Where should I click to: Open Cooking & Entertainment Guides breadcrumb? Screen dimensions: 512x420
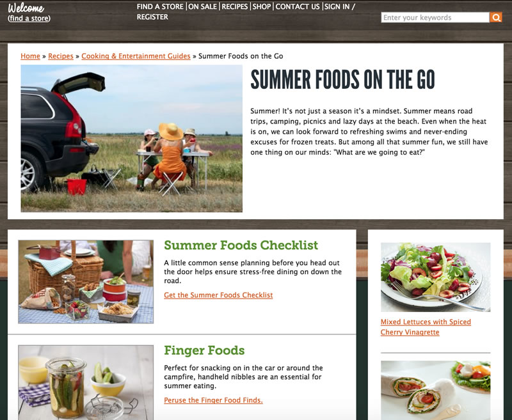136,56
